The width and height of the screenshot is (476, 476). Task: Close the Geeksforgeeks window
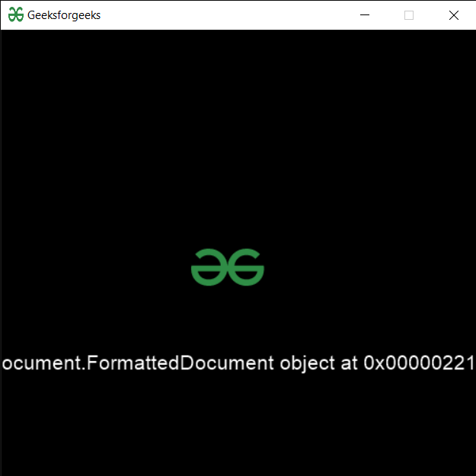(x=454, y=15)
